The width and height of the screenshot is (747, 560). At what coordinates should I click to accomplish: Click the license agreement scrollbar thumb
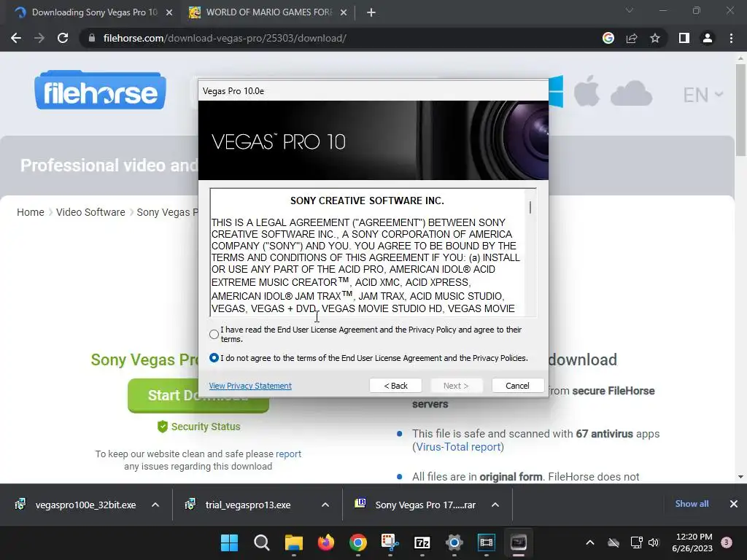click(530, 207)
